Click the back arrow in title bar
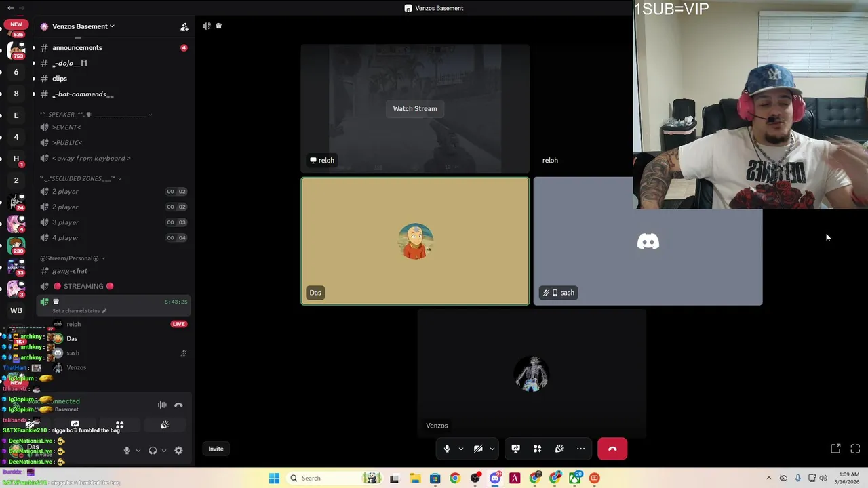The height and width of the screenshot is (488, 868). click(x=10, y=8)
